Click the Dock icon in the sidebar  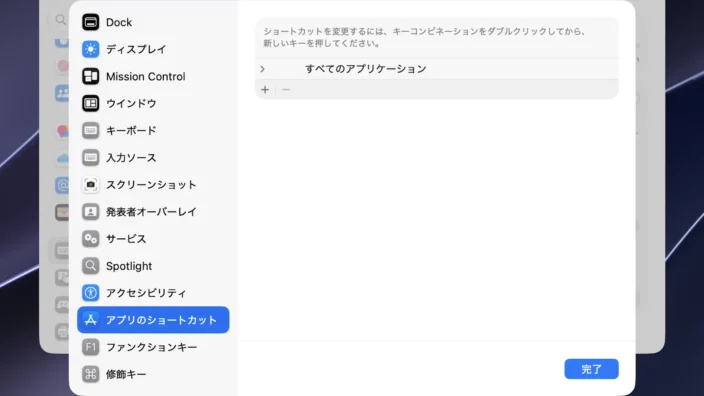coord(90,22)
